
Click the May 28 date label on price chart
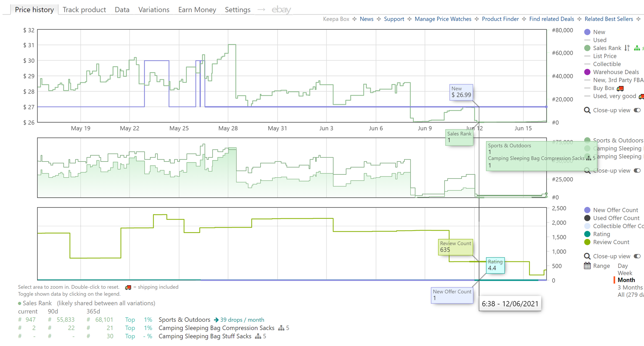[x=228, y=128]
